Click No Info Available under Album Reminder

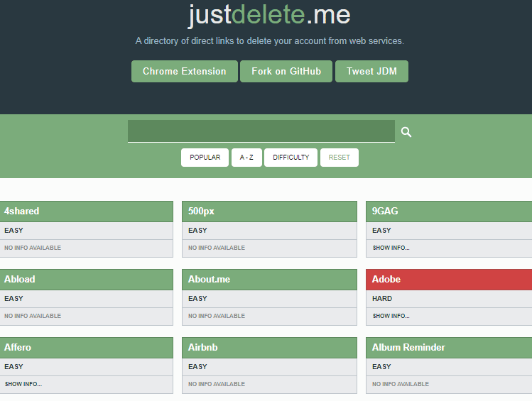point(401,384)
